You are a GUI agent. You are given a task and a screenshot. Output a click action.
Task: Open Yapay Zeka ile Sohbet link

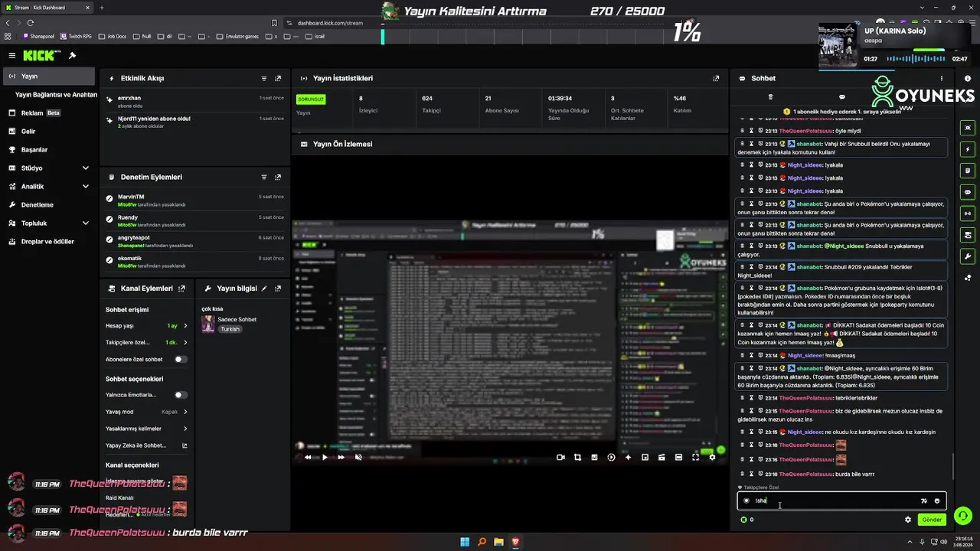coord(147,445)
